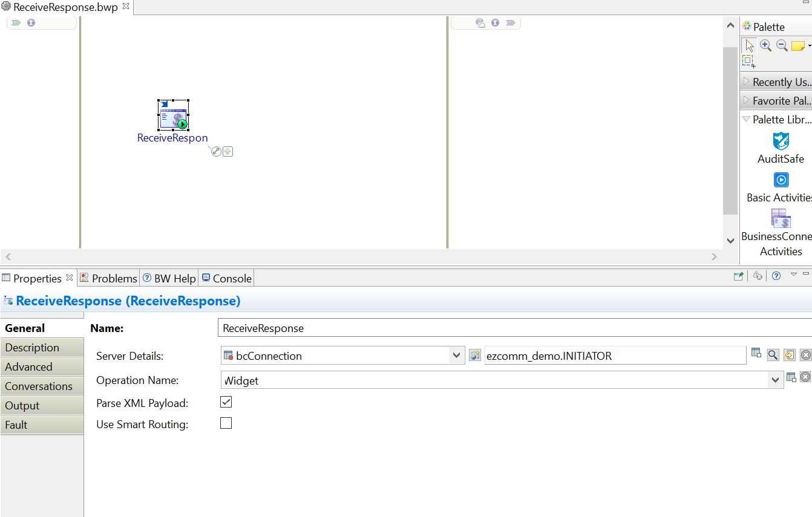Viewport: 812px width, 517px height.
Task: Switch to the BW Help tab
Action: coord(169,278)
